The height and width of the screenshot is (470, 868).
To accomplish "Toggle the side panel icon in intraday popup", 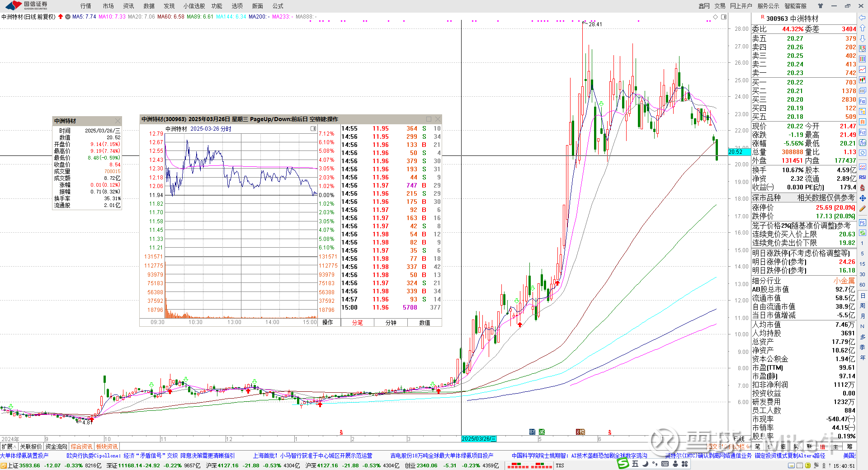I will pyautogui.click(x=313, y=129).
